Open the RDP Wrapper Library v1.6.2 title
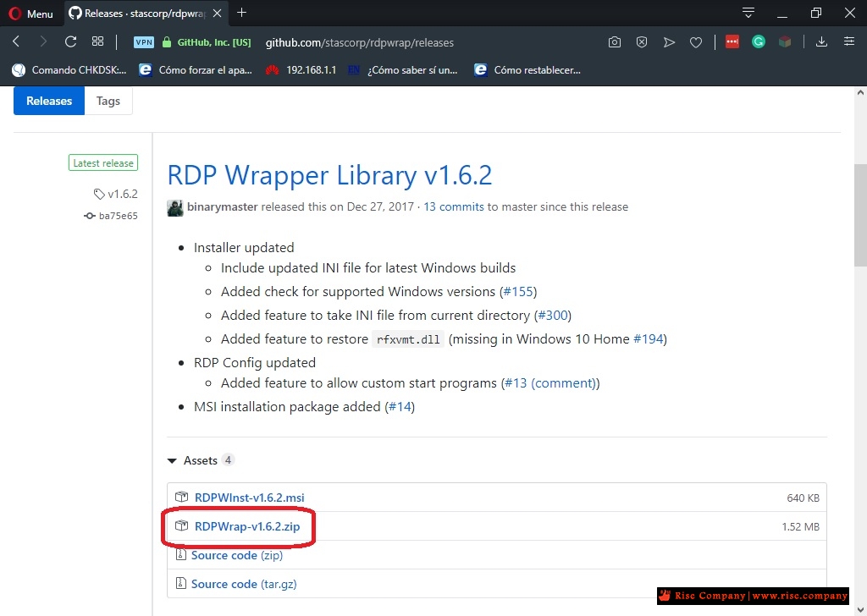Image resolution: width=867 pixels, height=616 pixels. pyautogui.click(x=329, y=175)
